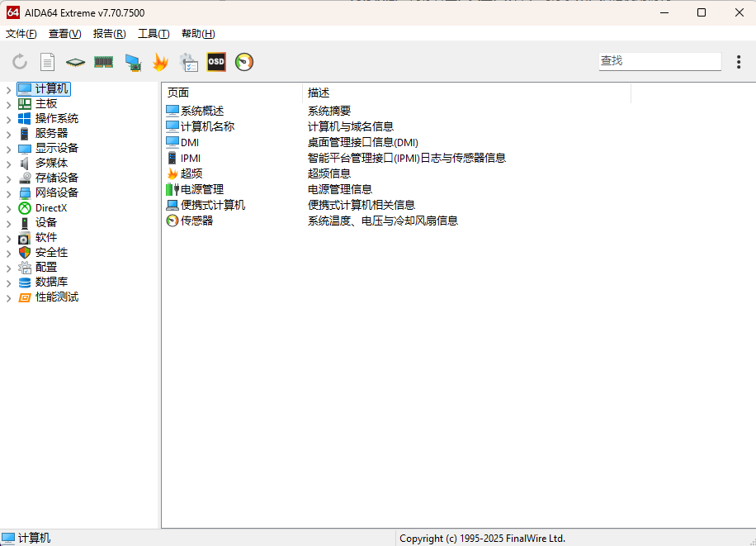Open the Report document toolbar icon
The image size is (756, 546).
click(x=47, y=62)
